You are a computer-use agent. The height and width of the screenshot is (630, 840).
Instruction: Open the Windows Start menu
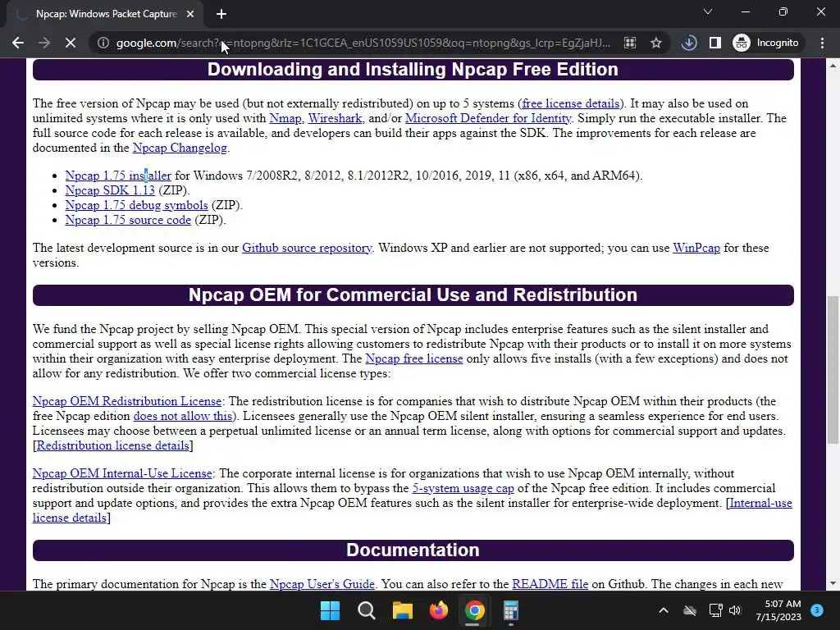tap(330, 610)
